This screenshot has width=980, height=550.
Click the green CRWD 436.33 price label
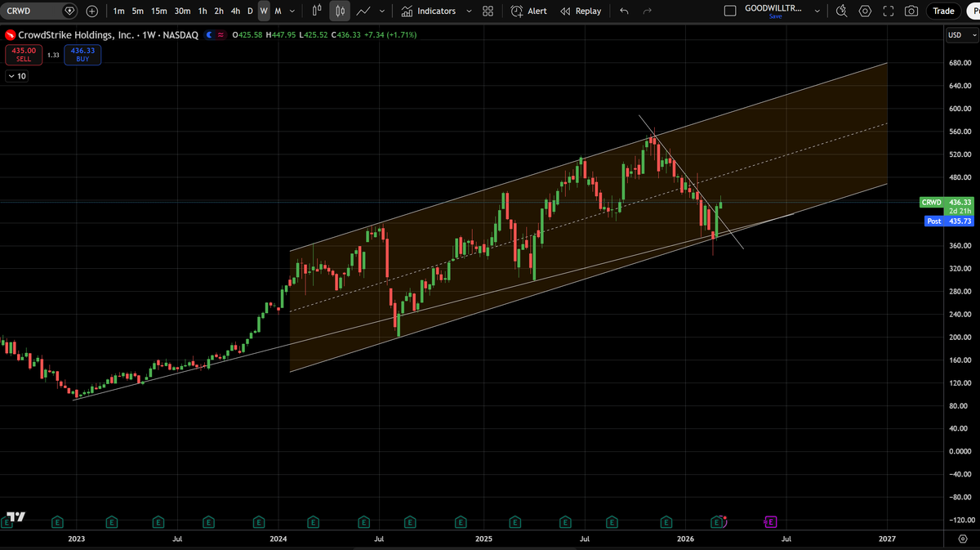[947, 202]
